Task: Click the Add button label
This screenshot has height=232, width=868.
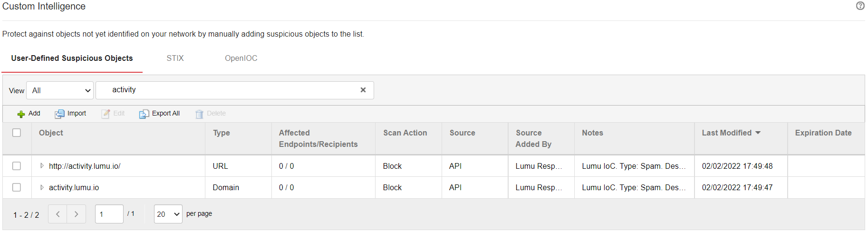Action: (x=34, y=113)
